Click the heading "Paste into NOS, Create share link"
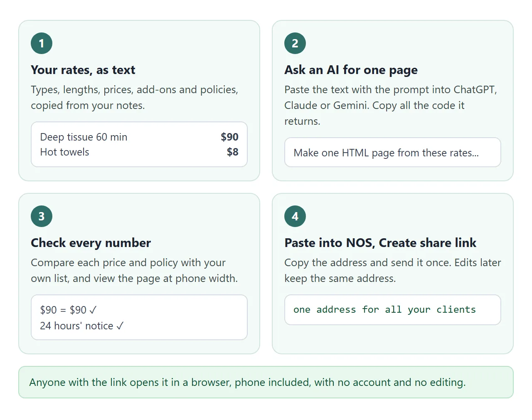The width and height of the screenshot is (532, 420). point(380,243)
